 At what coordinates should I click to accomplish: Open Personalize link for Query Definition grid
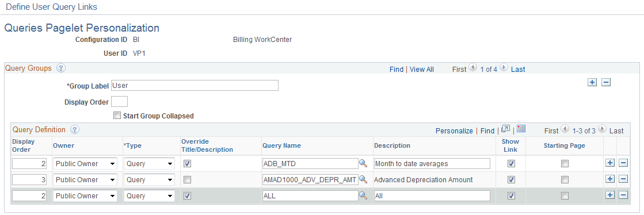pyautogui.click(x=454, y=131)
